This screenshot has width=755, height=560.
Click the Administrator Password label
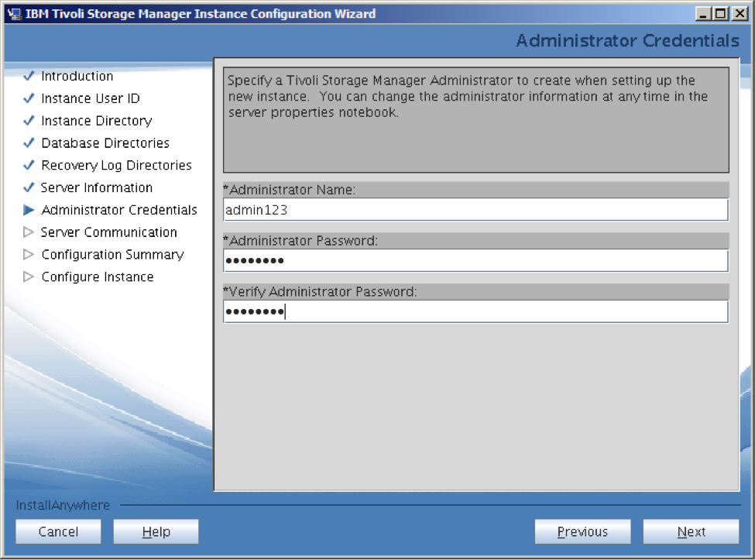coord(300,241)
